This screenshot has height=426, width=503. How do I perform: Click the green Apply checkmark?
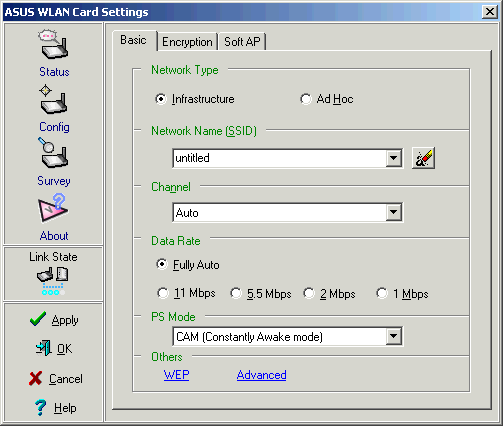(38, 319)
